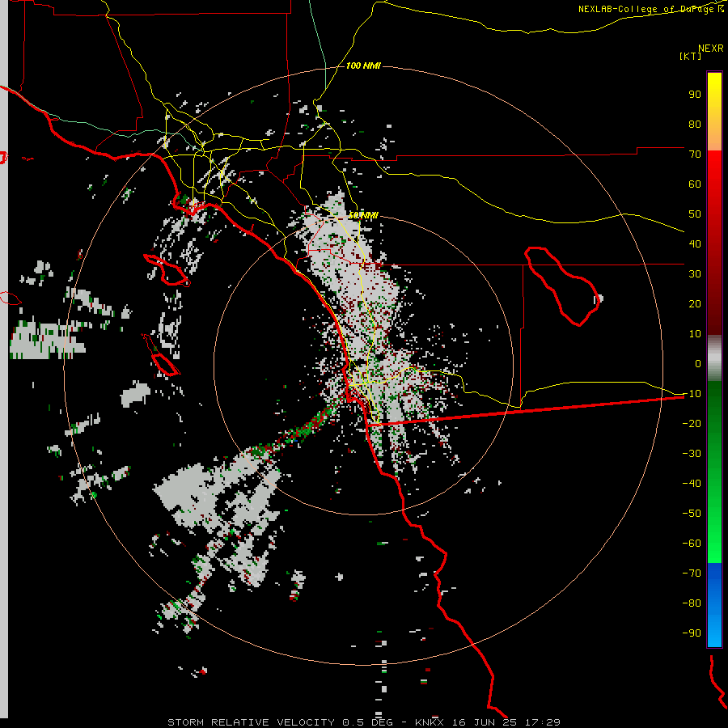Click the yellow top segment of color bar
The image size is (728, 728).
[714, 111]
